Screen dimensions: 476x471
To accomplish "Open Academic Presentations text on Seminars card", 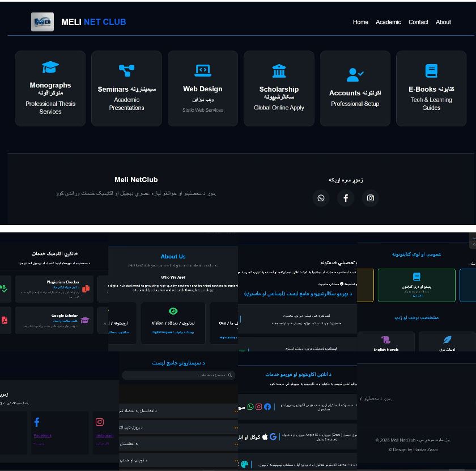I will 126,104.
